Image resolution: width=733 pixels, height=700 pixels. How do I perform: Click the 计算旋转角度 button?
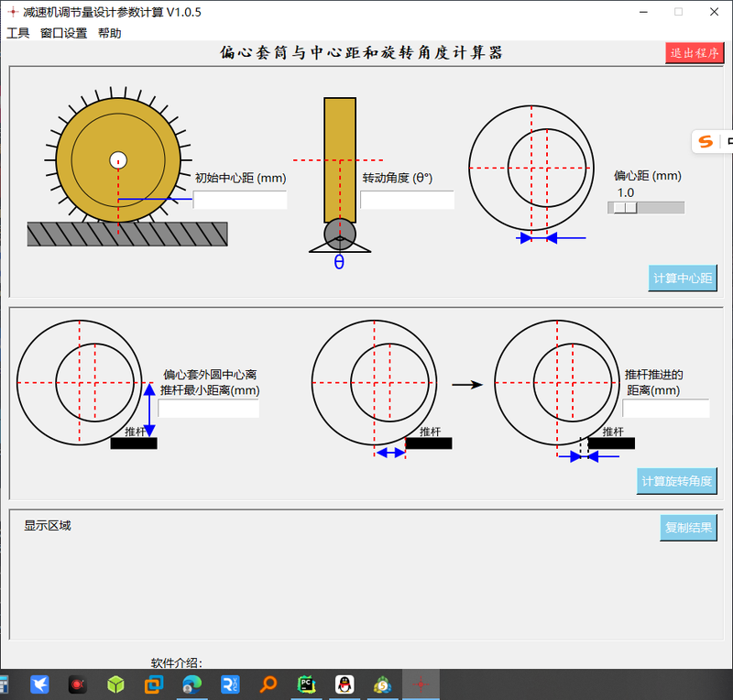click(676, 481)
